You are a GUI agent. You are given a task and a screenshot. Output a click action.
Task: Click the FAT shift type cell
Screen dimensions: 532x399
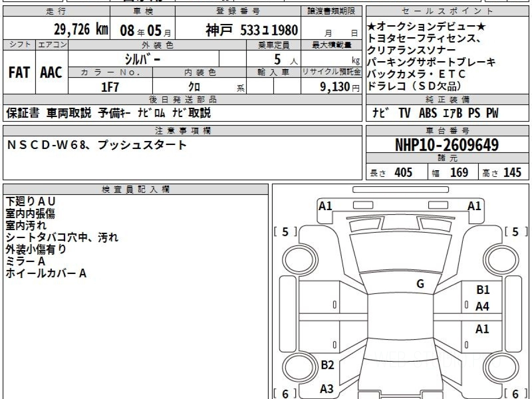(x=19, y=73)
